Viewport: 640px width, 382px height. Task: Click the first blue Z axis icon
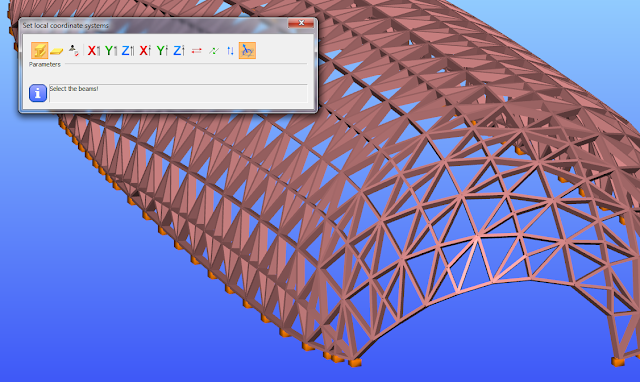(128, 51)
